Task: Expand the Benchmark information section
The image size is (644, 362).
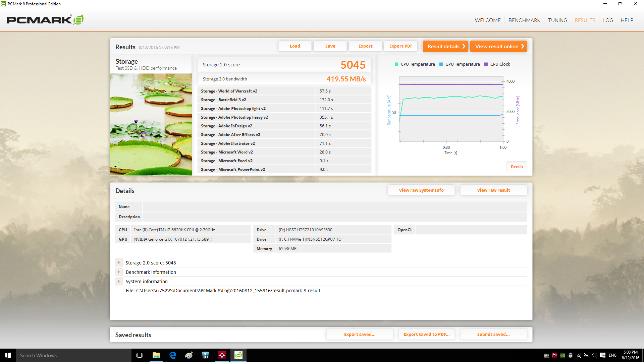Action: point(119,272)
